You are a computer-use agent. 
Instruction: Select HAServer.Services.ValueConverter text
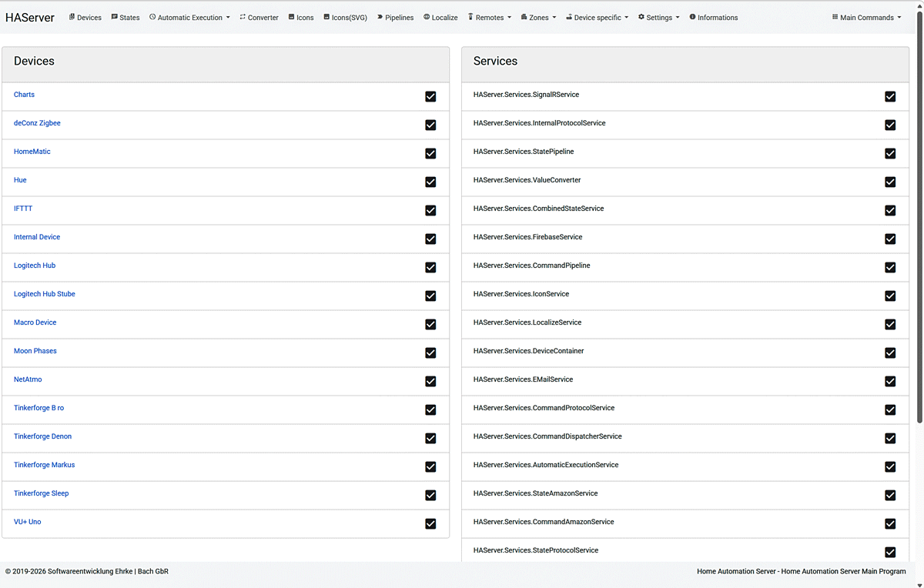click(x=527, y=180)
